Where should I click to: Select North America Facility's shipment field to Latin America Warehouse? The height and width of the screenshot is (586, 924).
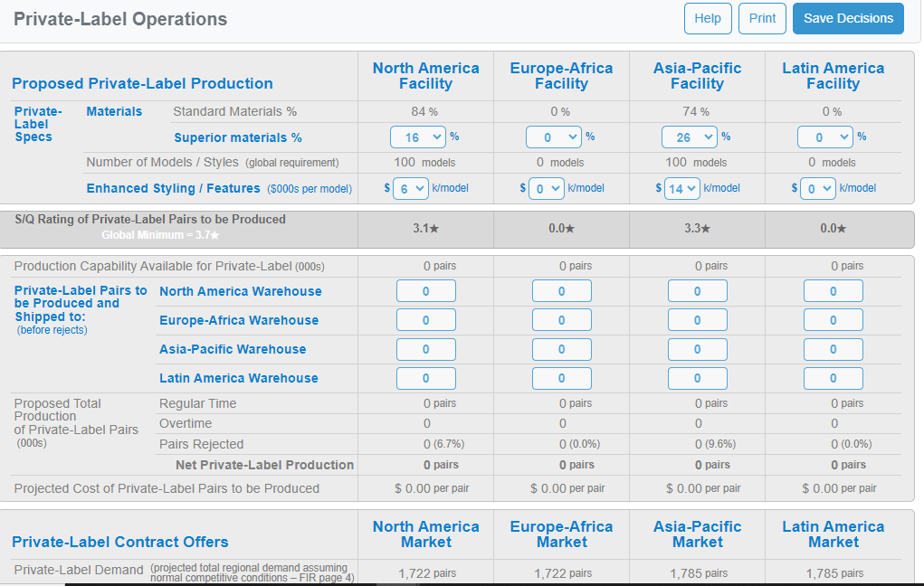(x=425, y=378)
